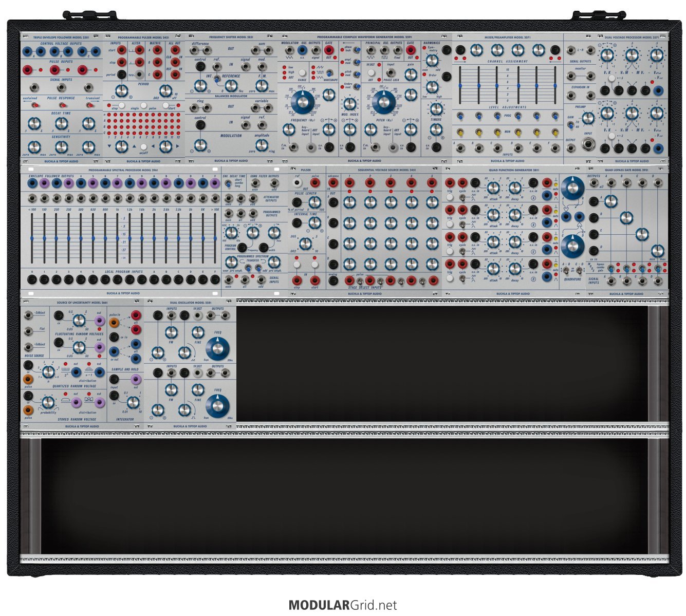Turn the upper FREQ knob on Dual Oscillator

pos(217,348)
